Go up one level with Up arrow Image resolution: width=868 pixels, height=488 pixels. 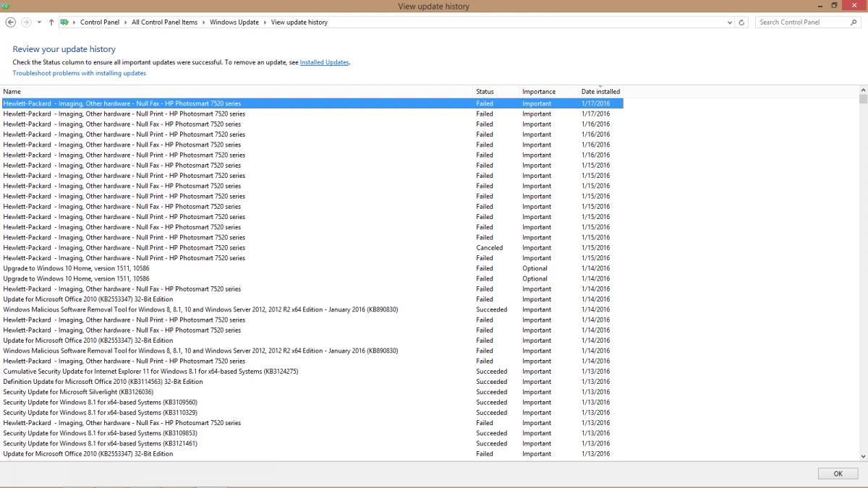[x=51, y=22]
